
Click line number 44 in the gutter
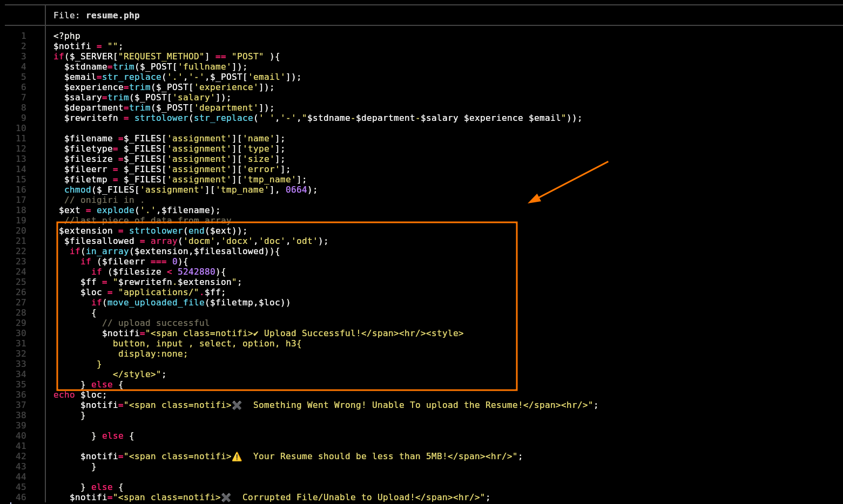pos(21,477)
